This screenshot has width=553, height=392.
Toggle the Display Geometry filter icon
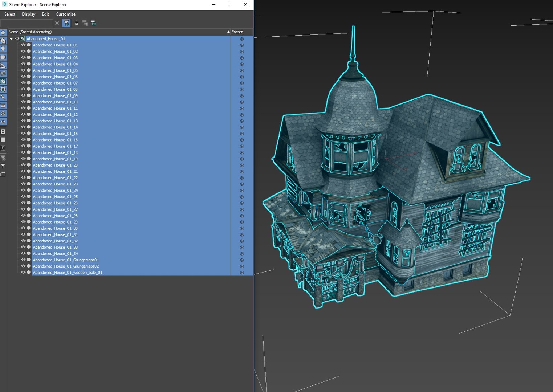tap(3, 33)
